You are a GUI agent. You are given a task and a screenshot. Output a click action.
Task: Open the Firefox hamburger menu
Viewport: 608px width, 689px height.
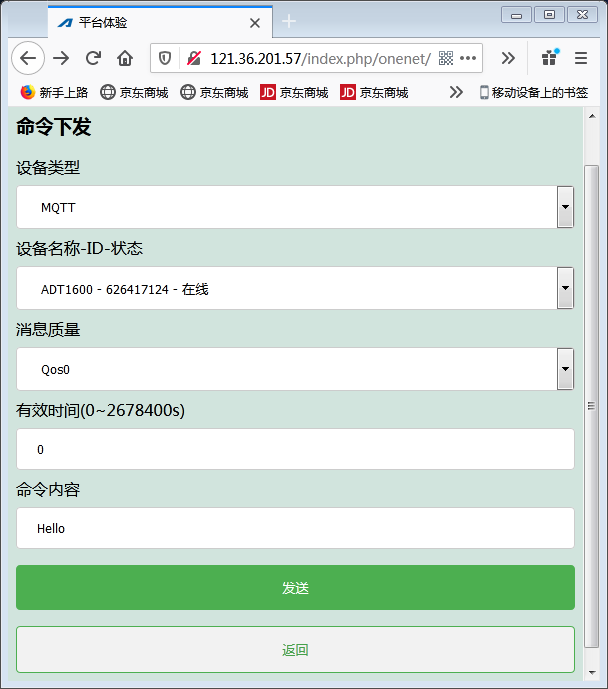(x=581, y=58)
